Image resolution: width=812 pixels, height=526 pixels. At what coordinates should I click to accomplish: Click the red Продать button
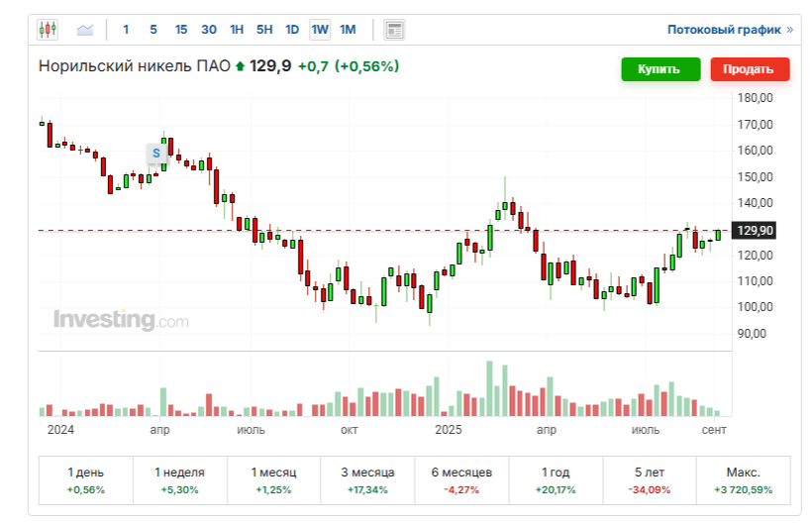[x=750, y=69]
